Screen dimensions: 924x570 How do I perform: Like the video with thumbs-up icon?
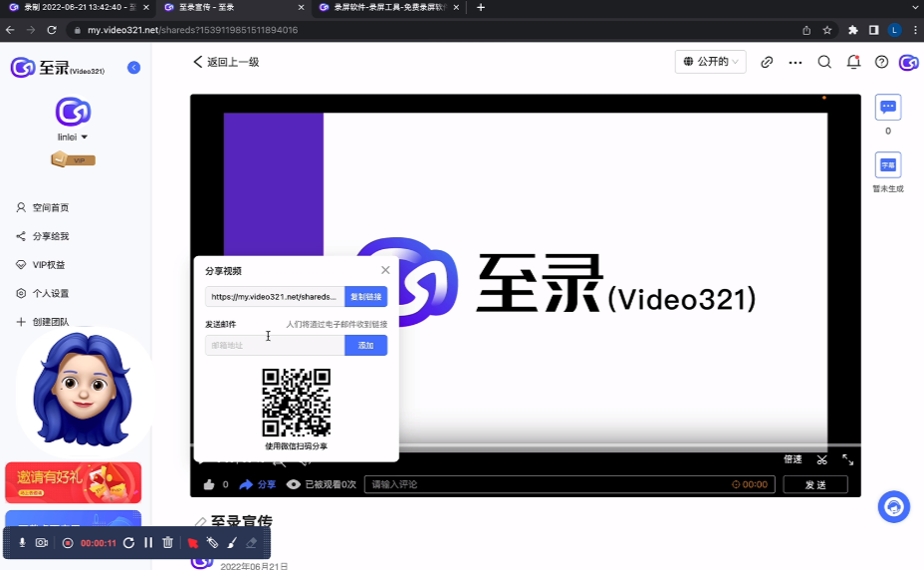209,484
